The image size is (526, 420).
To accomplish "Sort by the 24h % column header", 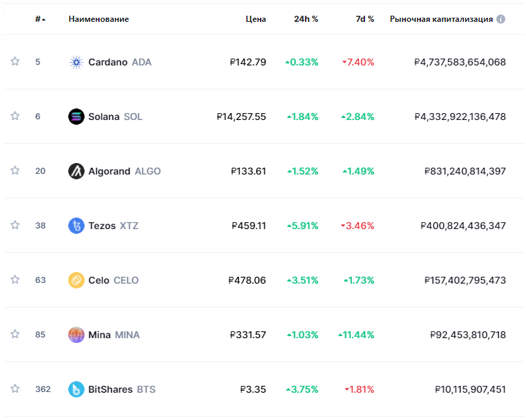I will (306, 19).
